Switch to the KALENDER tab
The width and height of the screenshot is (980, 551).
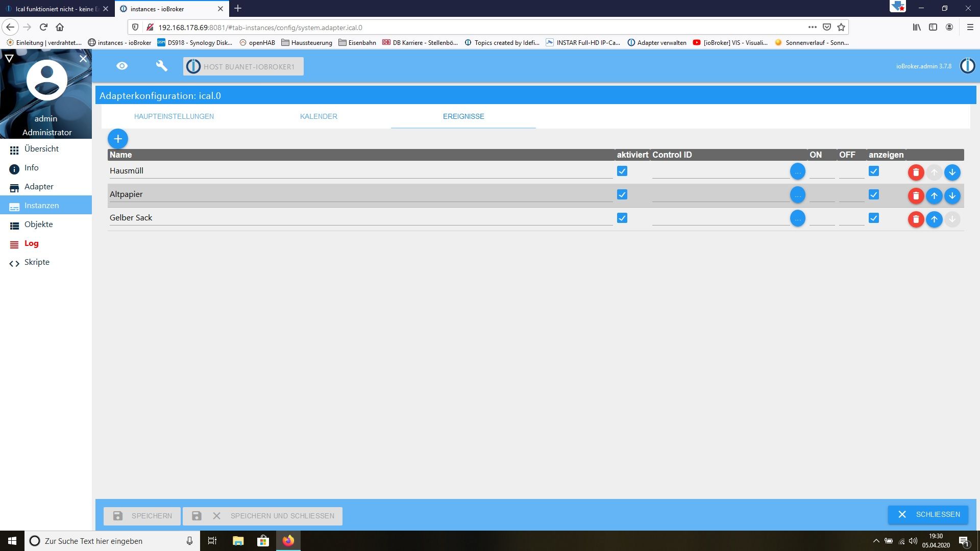(318, 116)
